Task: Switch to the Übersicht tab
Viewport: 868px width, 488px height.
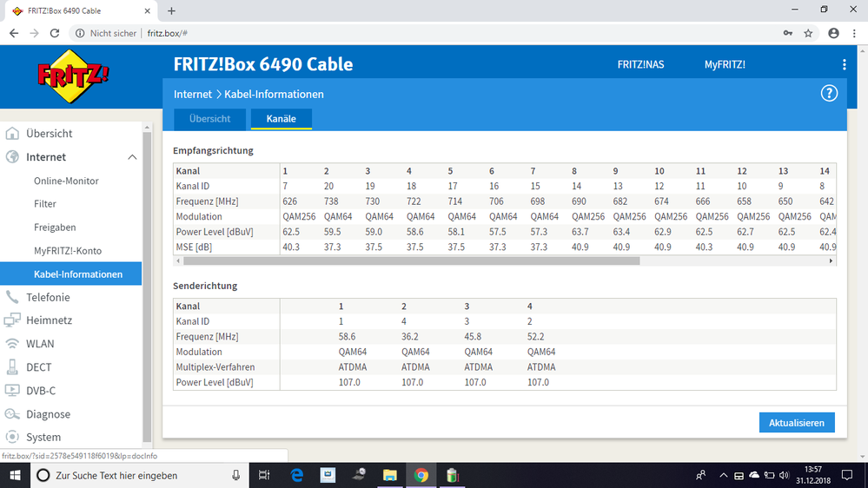Action: coord(209,119)
